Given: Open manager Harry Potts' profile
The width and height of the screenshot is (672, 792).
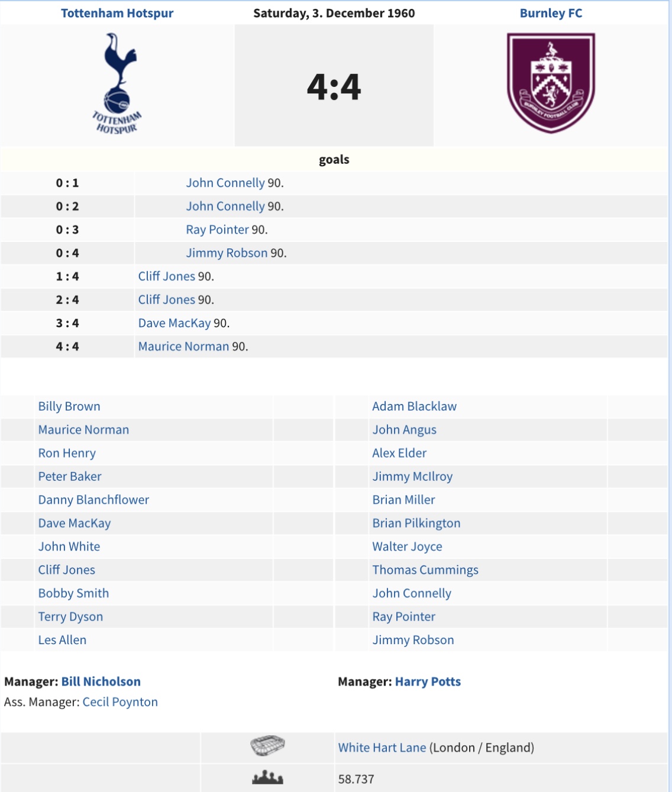Looking at the screenshot, I should point(428,681).
